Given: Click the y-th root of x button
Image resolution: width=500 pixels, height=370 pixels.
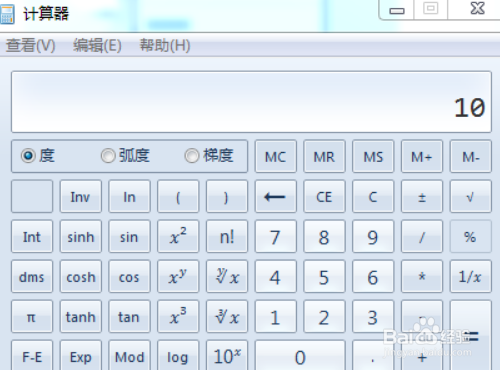Looking at the screenshot, I should point(227,277).
